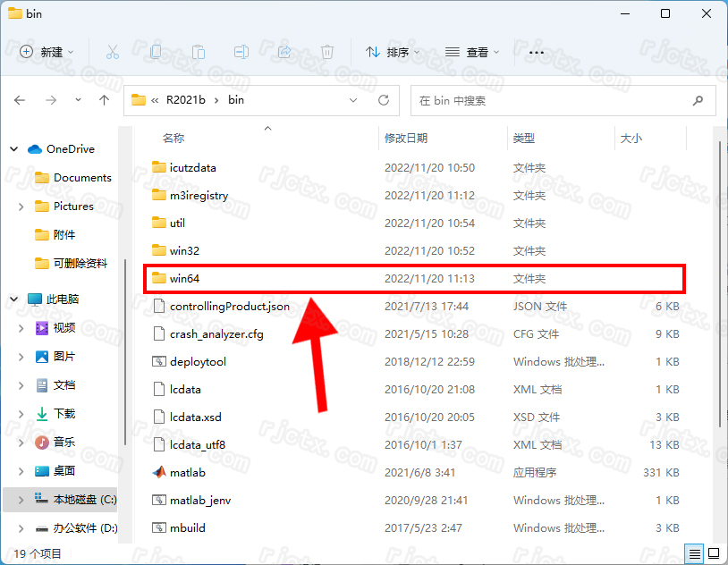Image resolution: width=728 pixels, height=565 pixels.
Task: Open the 查看 (View) menu
Action: [473, 53]
